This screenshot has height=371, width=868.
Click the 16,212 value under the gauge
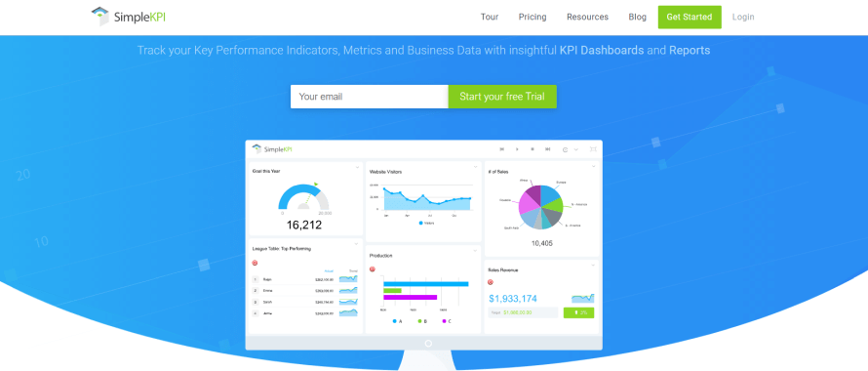pos(304,225)
